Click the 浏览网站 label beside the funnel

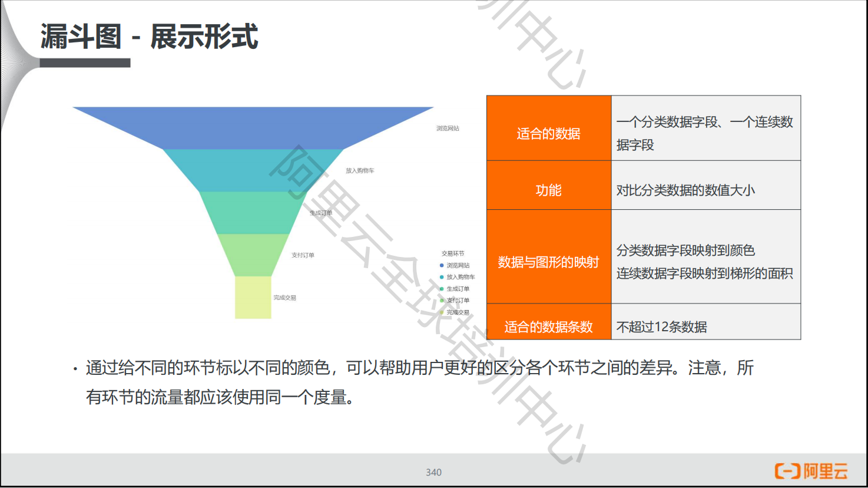tap(448, 128)
